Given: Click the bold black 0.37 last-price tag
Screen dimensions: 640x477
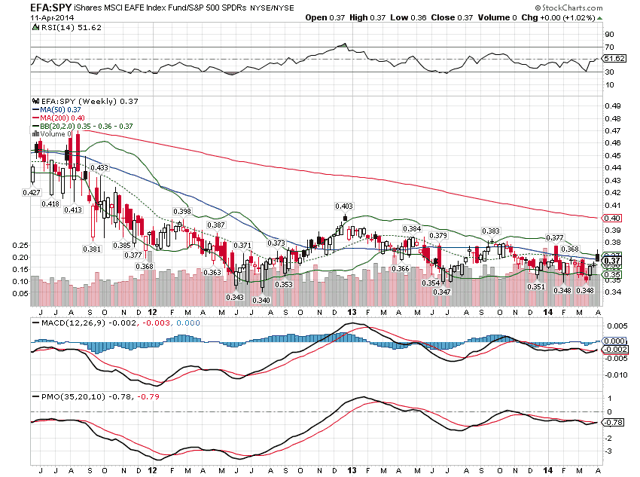Looking at the screenshot, I should coord(612,261).
